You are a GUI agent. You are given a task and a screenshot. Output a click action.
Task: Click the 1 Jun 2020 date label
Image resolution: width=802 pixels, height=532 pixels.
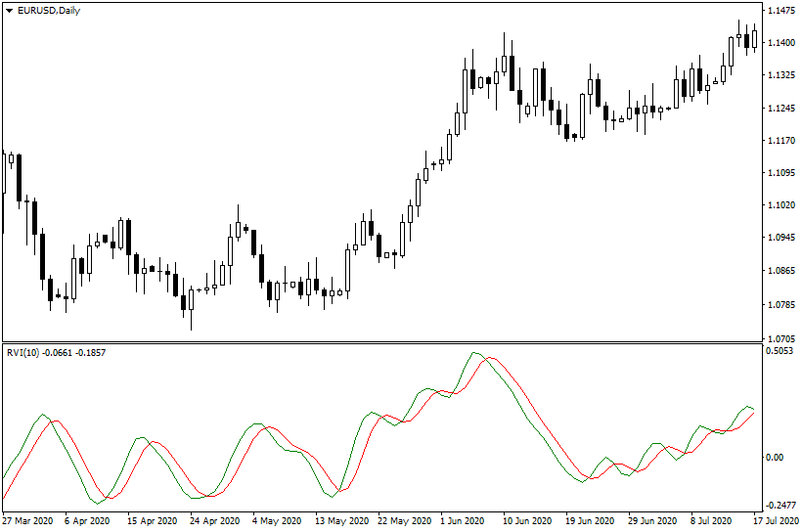(x=463, y=521)
